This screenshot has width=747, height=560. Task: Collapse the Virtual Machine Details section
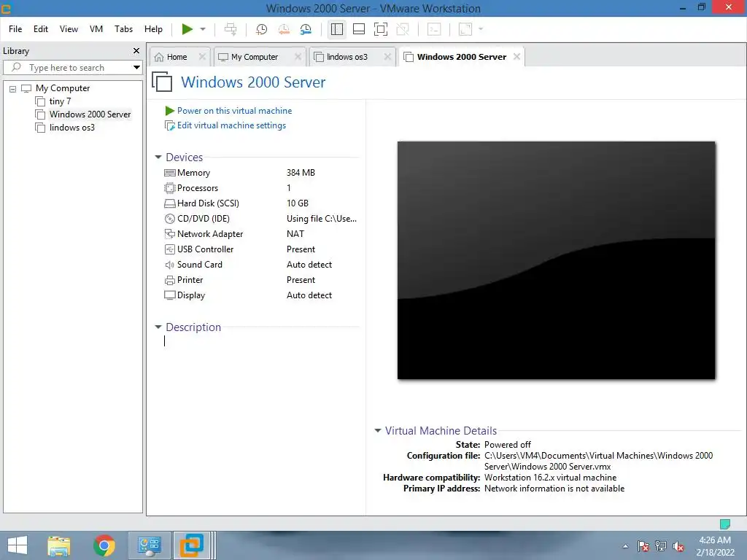pyautogui.click(x=378, y=430)
